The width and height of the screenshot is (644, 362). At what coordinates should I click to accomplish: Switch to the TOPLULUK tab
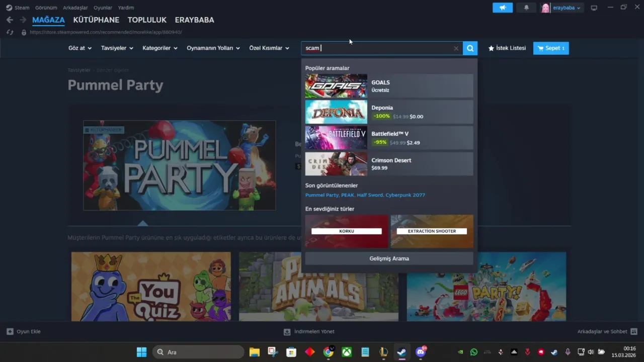click(147, 20)
